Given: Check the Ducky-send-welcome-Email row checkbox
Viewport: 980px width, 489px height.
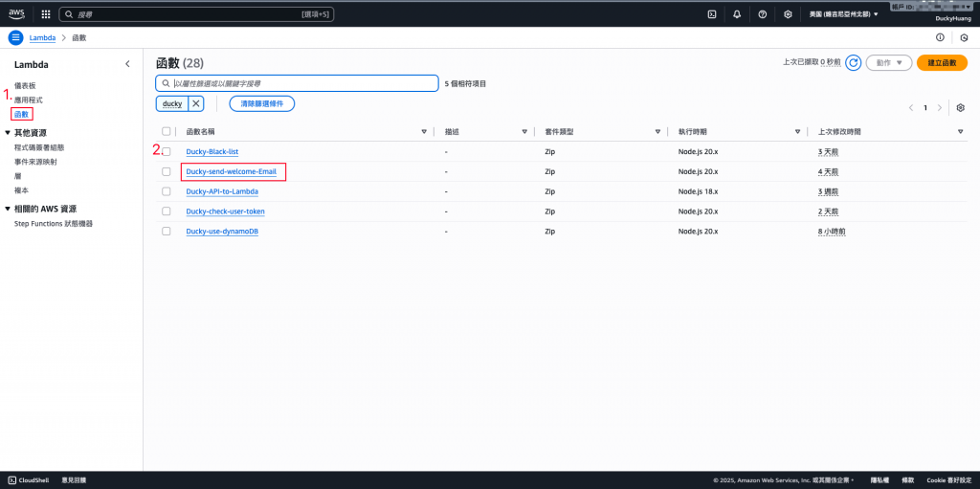Looking at the screenshot, I should click(167, 171).
